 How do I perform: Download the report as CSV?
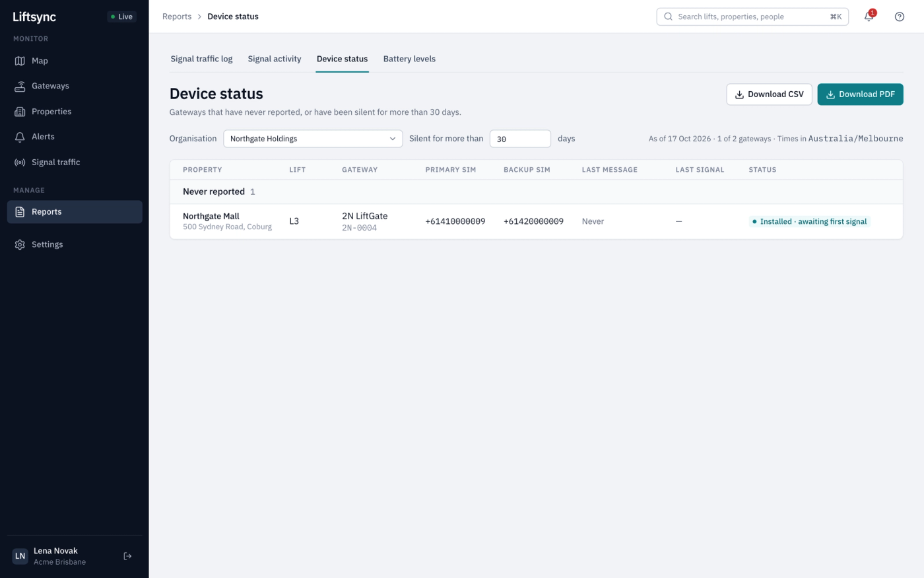click(769, 94)
